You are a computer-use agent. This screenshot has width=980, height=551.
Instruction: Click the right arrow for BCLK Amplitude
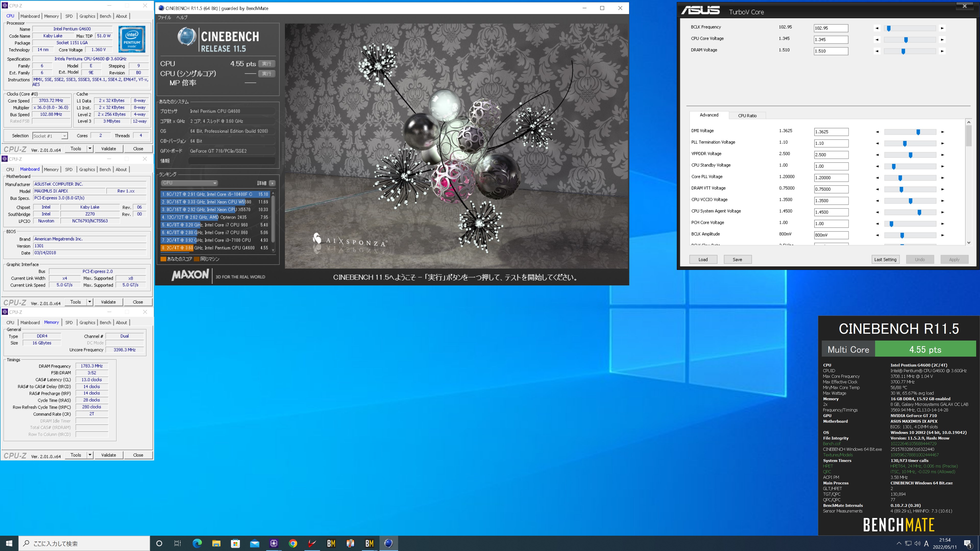(x=942, y=235)
